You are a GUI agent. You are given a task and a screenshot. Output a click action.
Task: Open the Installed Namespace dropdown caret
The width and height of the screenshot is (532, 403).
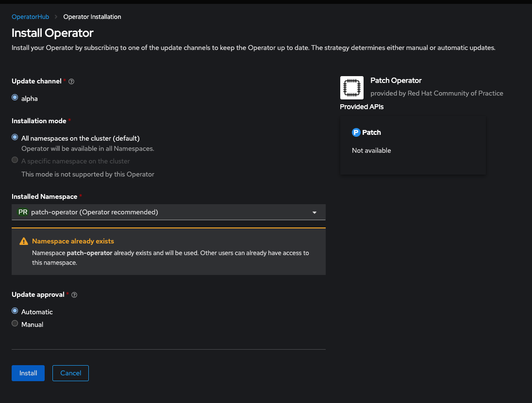coord(315,212)
